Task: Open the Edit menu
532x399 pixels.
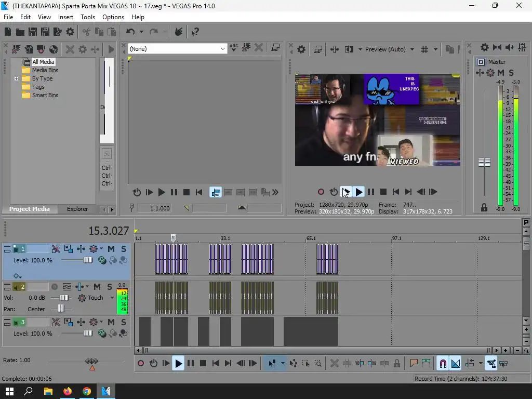Action: coord(25,17)
